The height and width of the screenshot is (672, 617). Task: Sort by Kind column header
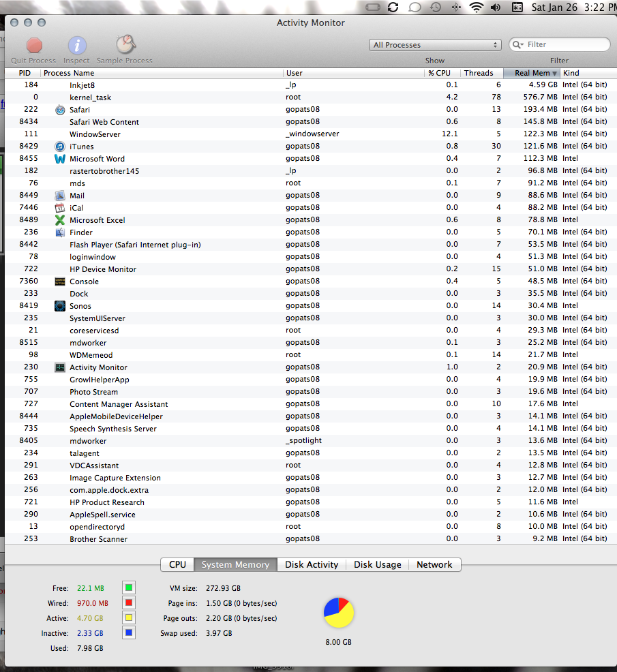point(588,74)
